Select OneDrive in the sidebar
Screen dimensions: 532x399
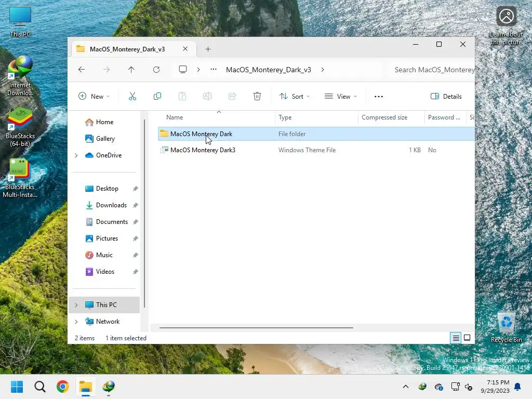click(109, 155)
